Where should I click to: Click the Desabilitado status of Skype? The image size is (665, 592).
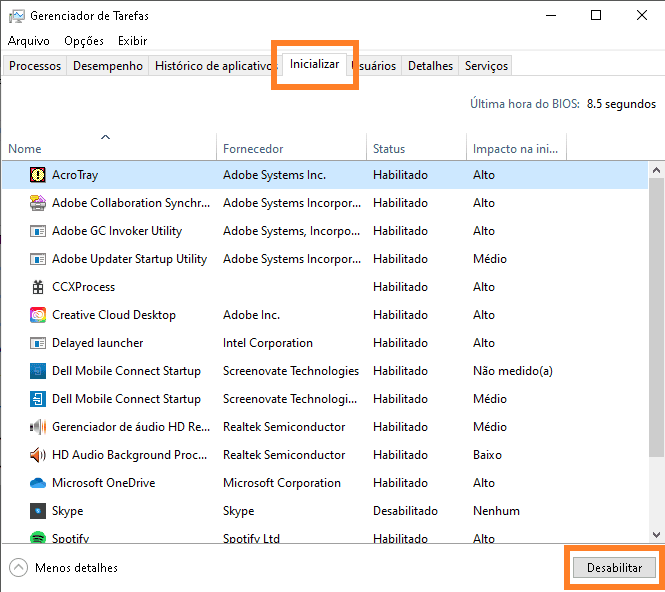coord(405,511)
